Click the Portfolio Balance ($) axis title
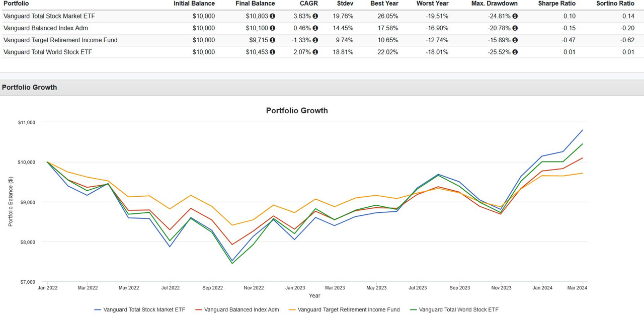 click(11, 202)
